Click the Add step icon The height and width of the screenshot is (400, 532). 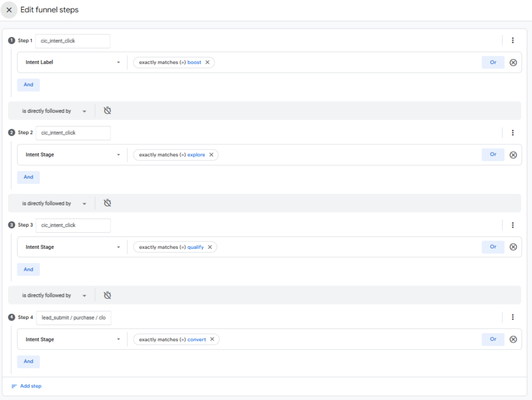tap(14, 386)
